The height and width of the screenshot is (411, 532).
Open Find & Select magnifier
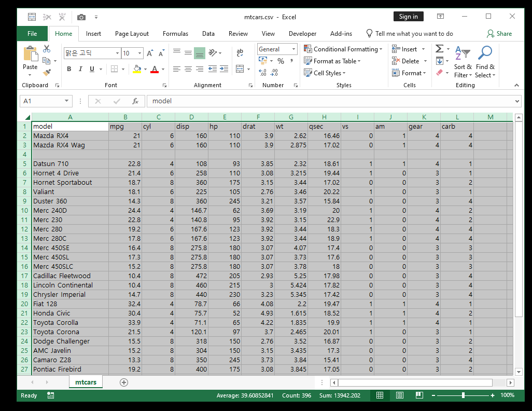(485, 62)
